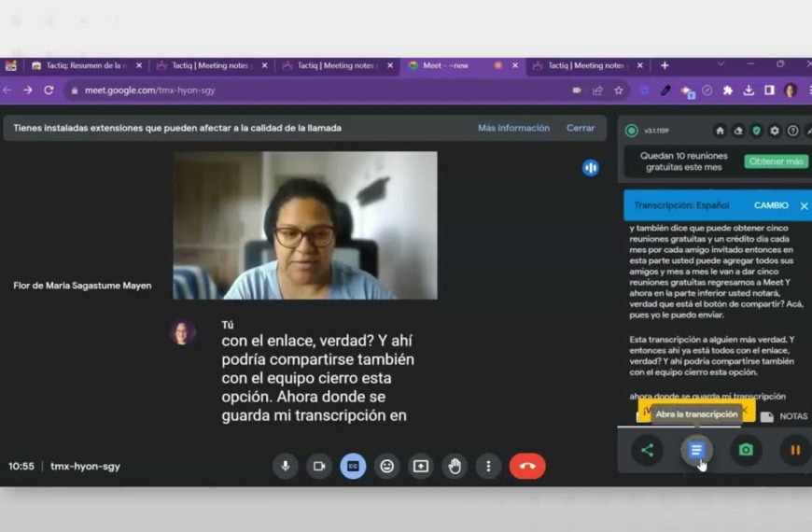Click the green Tactiq recording indicator

pyautogui.click(x=631, y=131)
